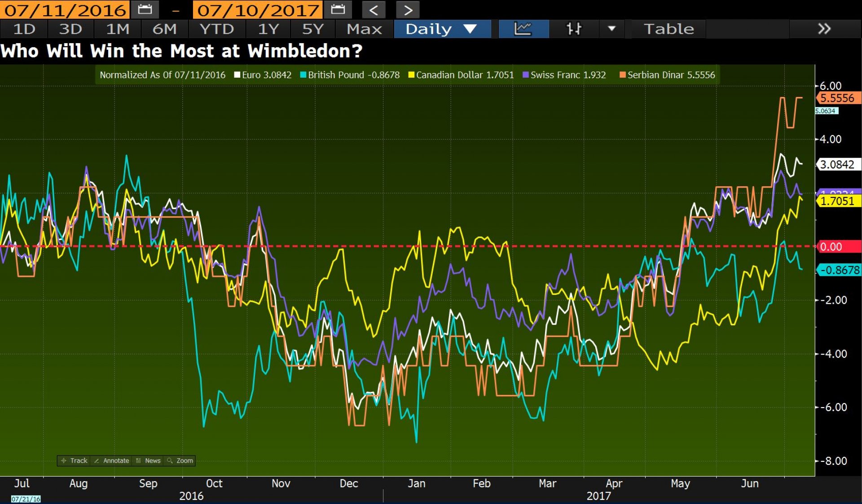Select the bar/candle chart type icon

point(574,29)
